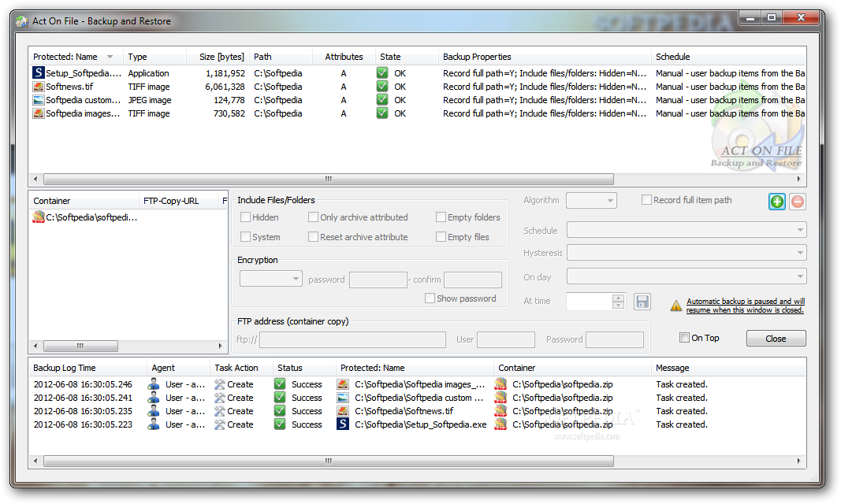Click the At time input field
Screen dimensions: 841x504
590,302
